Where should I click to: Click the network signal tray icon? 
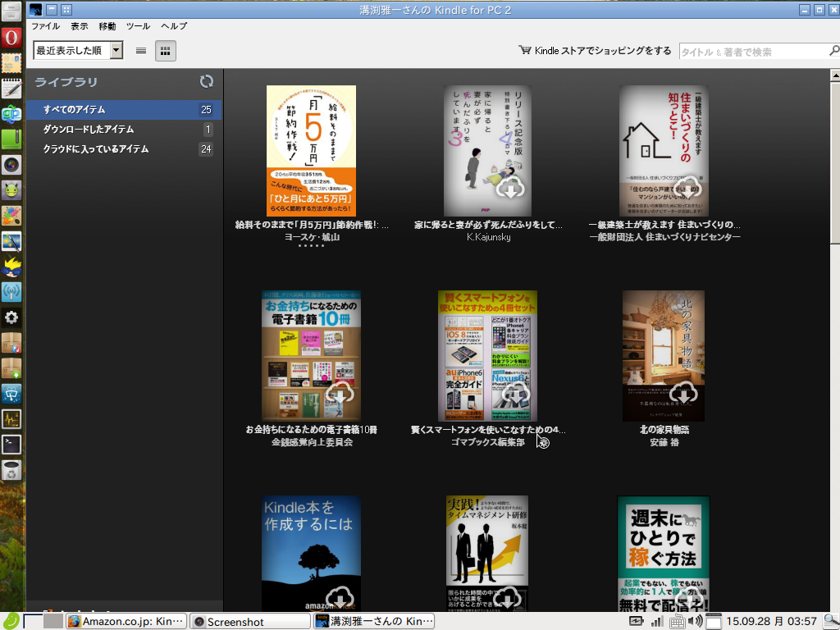pyautogui.click(x=657, y=622)
